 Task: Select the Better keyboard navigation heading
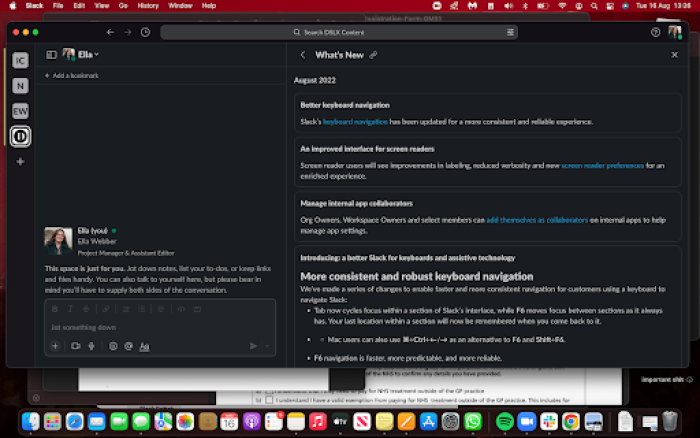click(345, 105)
